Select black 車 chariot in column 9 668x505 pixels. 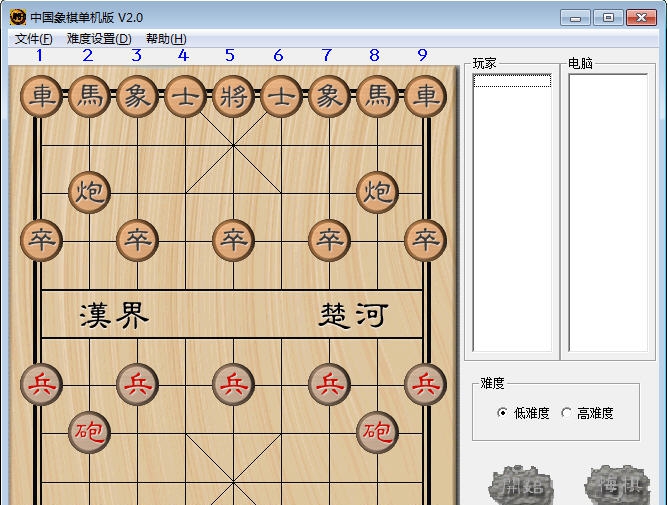pyautogui.click(x=426, y=96)
